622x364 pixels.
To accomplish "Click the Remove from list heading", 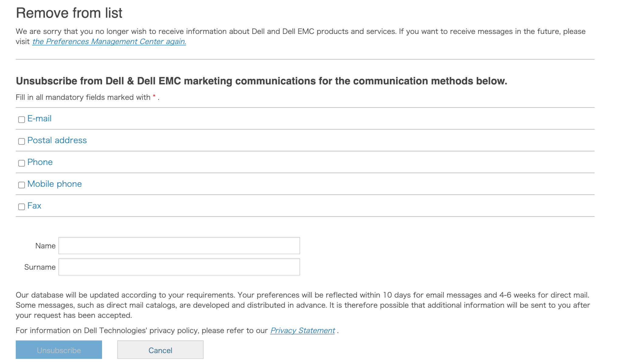I will tap(69, 13).
